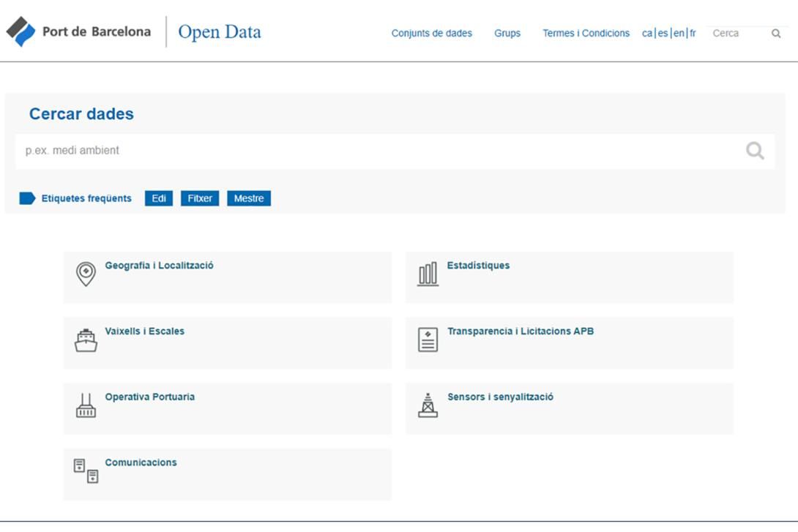Switch language to English (en)

pos(679,33)
